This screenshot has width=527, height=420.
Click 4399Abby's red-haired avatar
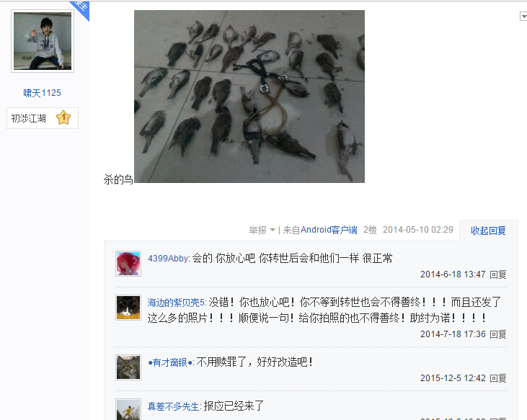click(x=128, y=264)
